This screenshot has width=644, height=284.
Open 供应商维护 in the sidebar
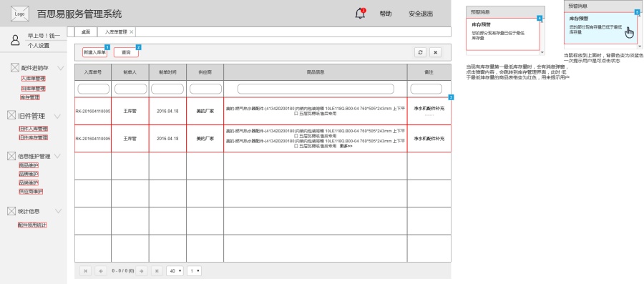[31, 191]
